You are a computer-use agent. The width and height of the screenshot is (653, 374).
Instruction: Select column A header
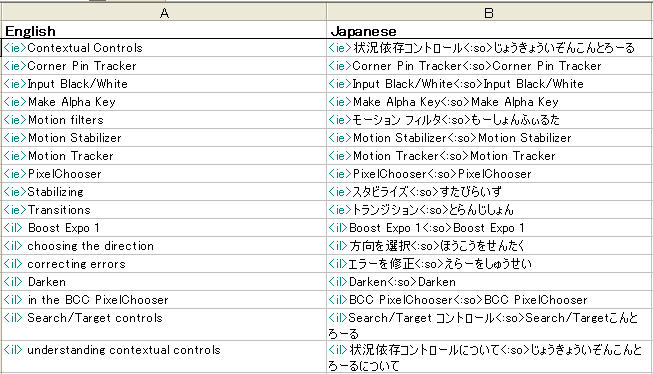pyautogui.click(x=164, y=13)
